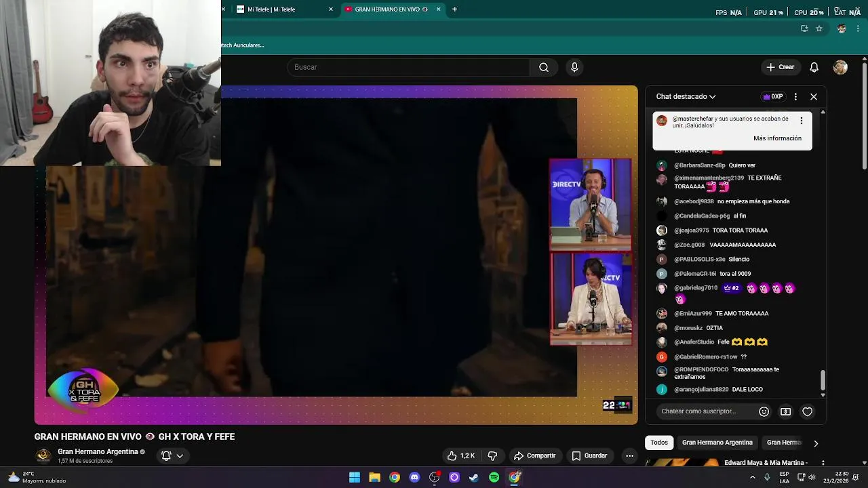This screenshot has height=488, width=868.
Task: Click username @EmiAzur999 in chat
Action: point(693,314)
